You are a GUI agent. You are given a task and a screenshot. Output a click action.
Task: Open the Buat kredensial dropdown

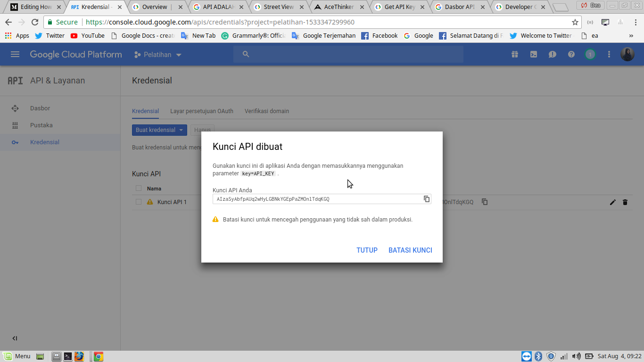pos(159,130)
